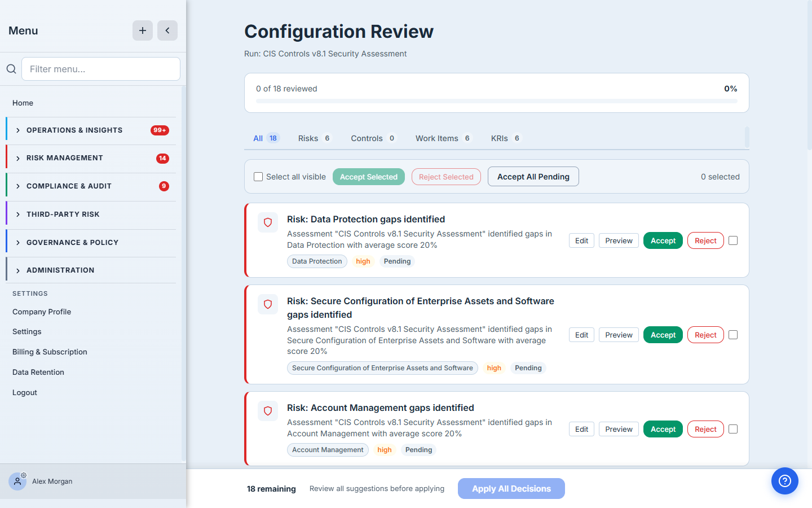Click the 14 badge on Risk Management
This screenshot has width=812, height=508.
click(x=162, y=159)
